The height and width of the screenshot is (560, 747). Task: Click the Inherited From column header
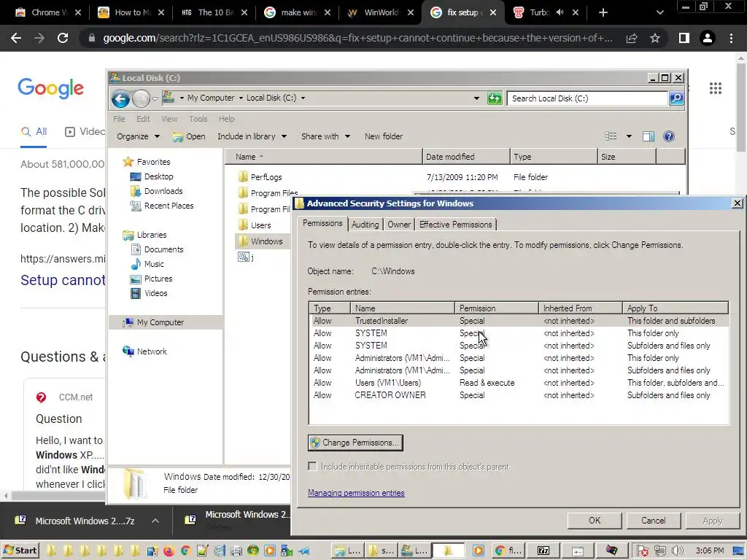tap(580, 308)
